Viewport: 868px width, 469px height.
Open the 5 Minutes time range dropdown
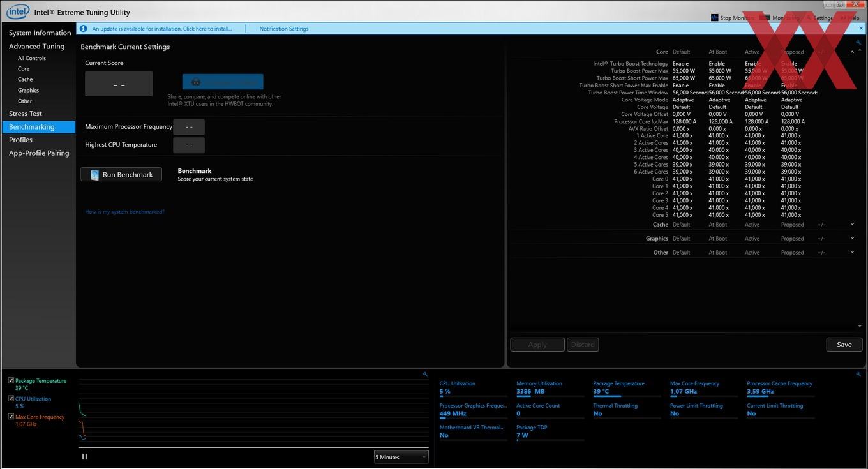[401, 457]
